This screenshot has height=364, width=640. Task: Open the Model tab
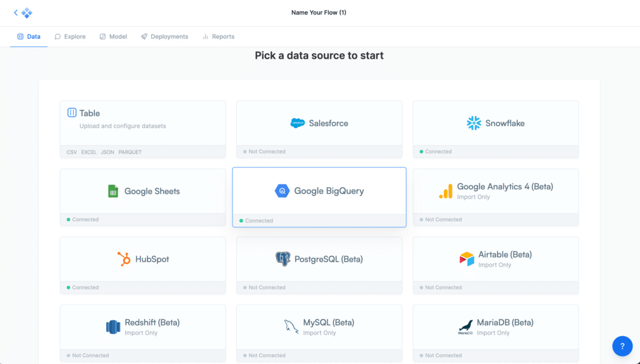point(113,37)
